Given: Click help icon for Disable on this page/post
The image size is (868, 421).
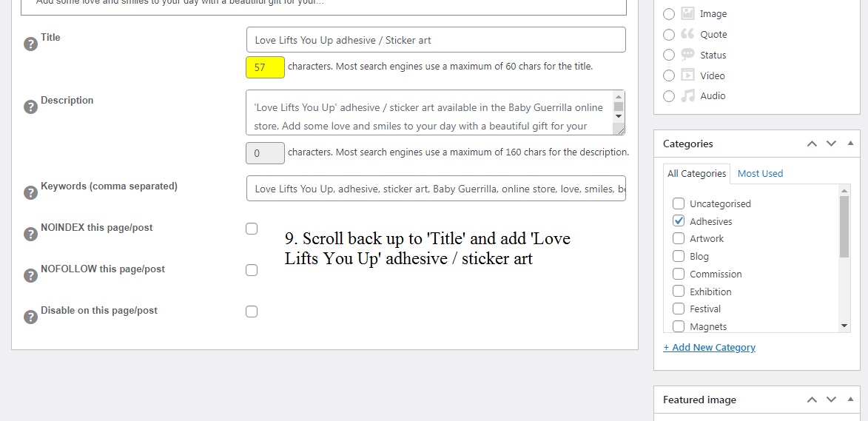Looking at the screenshot, I should click(30, 317).
